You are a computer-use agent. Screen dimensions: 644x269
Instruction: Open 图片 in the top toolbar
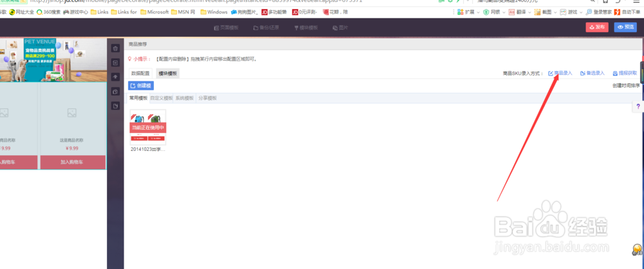click(341, 28)
